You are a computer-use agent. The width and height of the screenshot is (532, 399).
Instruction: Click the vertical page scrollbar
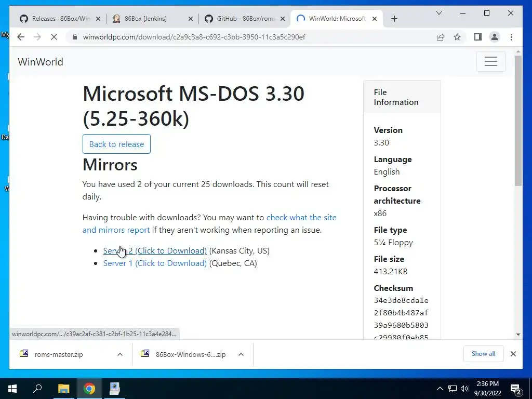[518, 121]
